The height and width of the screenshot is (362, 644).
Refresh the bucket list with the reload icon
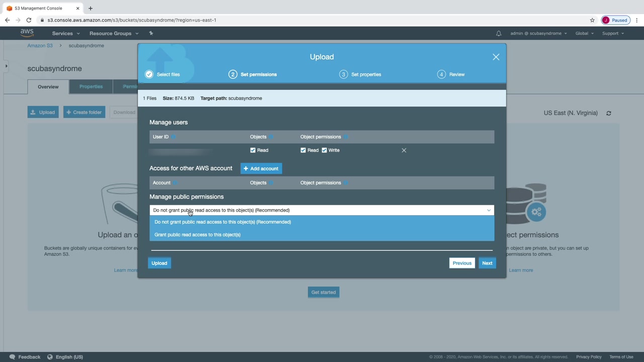(x=609, y=113)
